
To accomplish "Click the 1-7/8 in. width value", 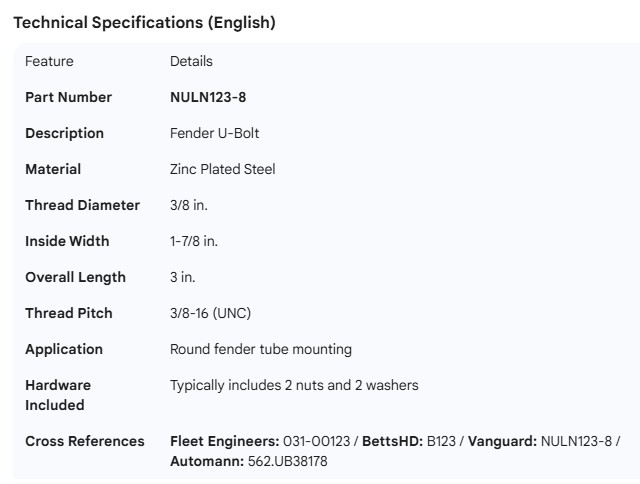I will click(x=194, y=241).
